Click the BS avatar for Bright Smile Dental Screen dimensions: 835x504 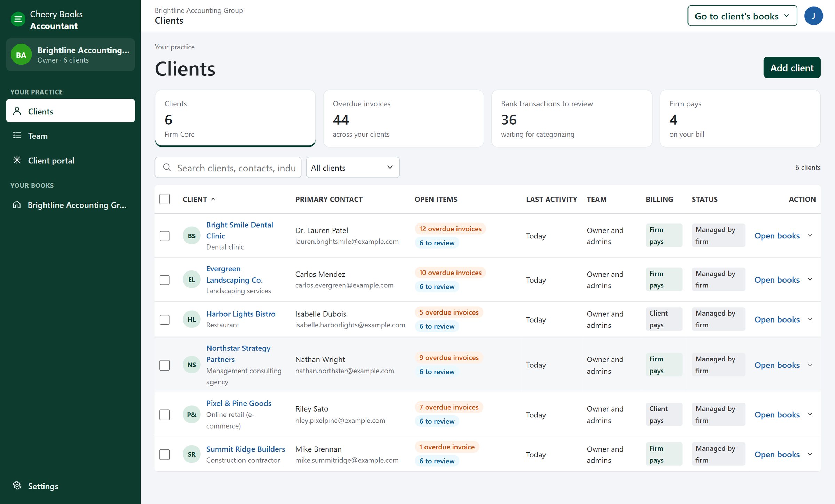(192, 236)
